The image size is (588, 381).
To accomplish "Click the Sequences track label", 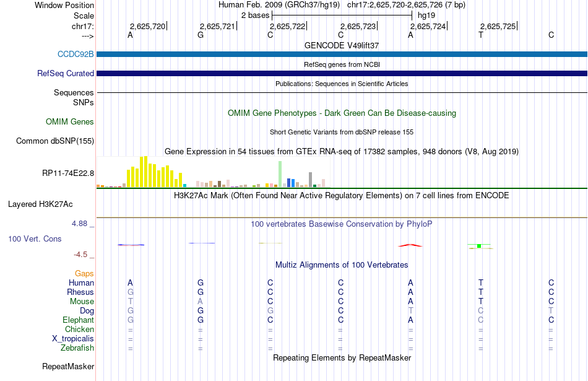I will (x=74, y=92).
